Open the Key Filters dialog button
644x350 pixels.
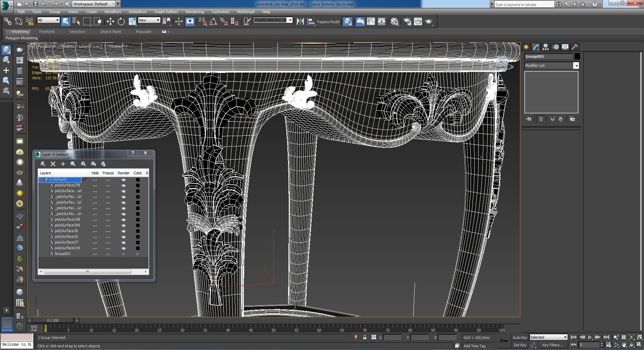point(552,345)
